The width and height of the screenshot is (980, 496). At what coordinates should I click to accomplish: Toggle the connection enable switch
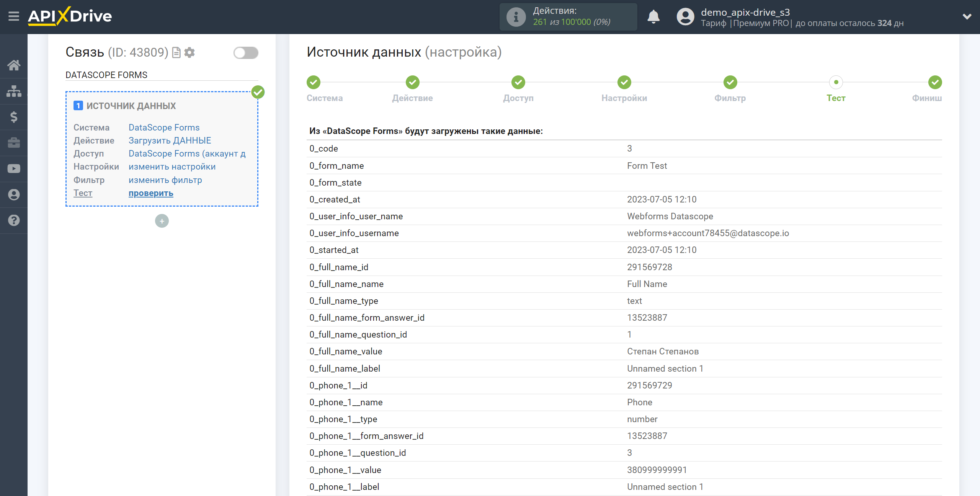246,53
